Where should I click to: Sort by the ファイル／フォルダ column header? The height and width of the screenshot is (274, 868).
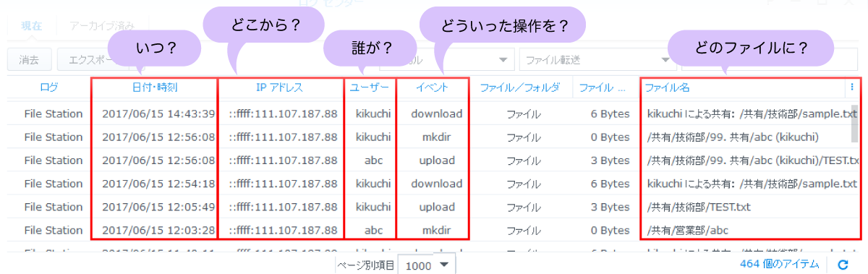(x=520, y=87)
